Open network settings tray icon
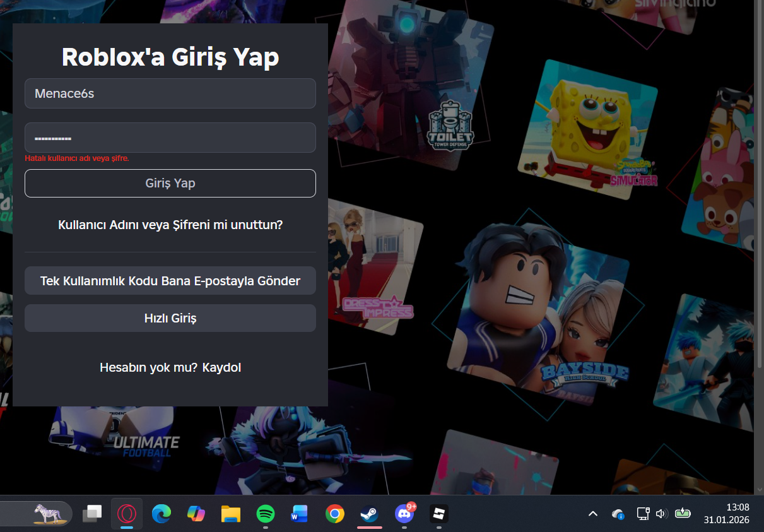The height and width of the screenshot is (532, 764). click(642, 514)
